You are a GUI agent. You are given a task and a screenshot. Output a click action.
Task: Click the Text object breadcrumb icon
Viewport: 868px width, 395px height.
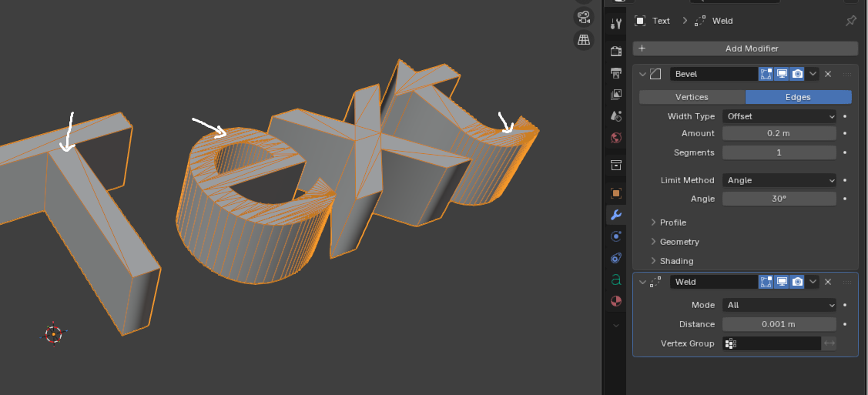640,21
